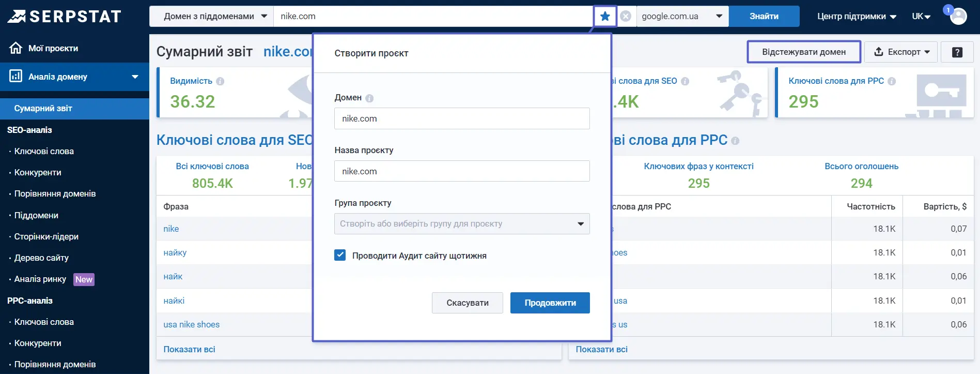Click the Продовжити button
This screenshot has width=980, height=374.
550,303
